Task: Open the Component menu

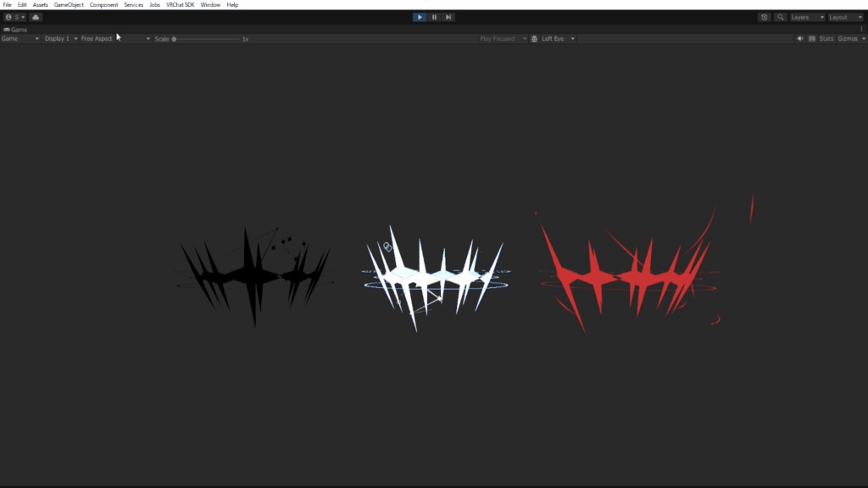Action: click(103, 4)
